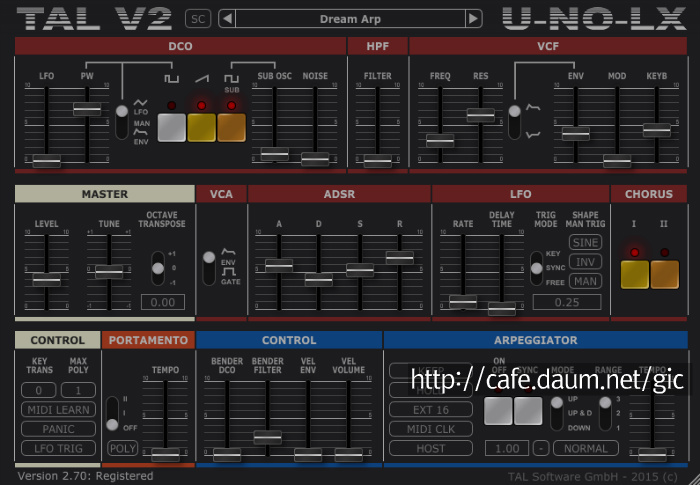This screenshot has height=485, width=700.
Task: Toggle the DCO pulse wave button
Action: click(171, 128)
